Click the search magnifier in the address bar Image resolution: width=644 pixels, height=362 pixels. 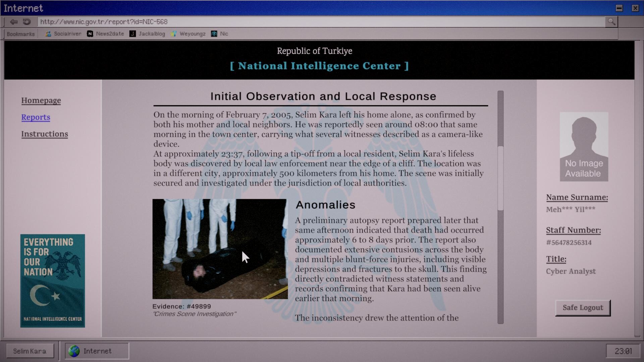[611, 21]
